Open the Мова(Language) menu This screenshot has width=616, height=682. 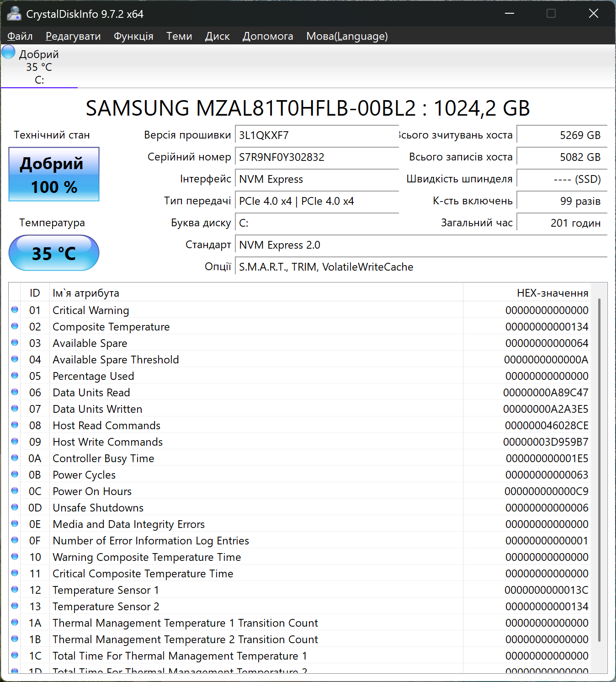point(347,36)
